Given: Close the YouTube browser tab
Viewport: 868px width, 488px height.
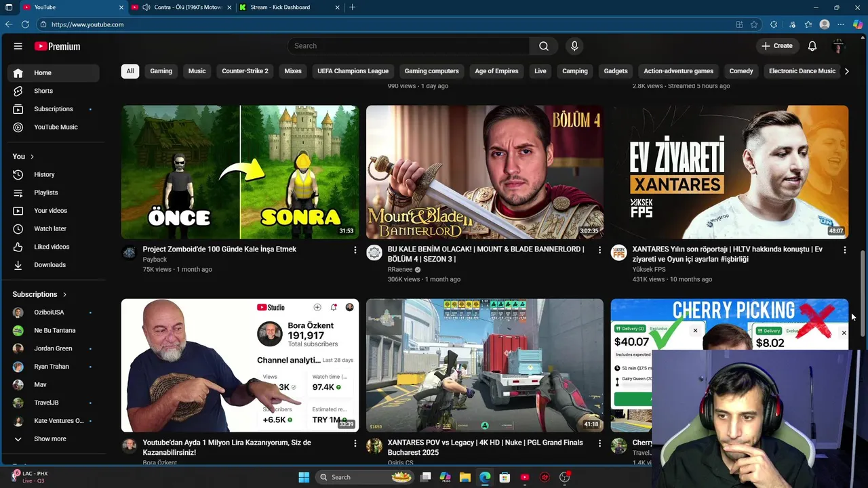Looking at the screenshot, I should point(122,7).
